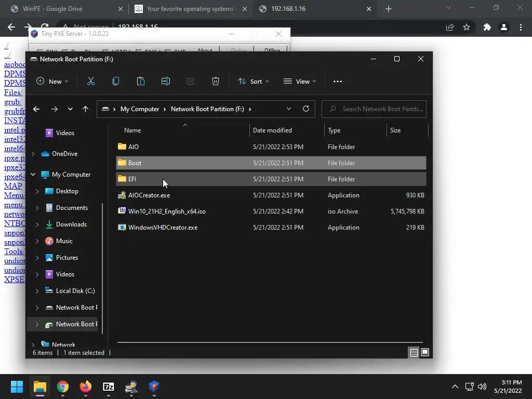This screenshot has height=399, width=532.
Task: Open address bar history dropdown
Action: [x=289, y=109]
